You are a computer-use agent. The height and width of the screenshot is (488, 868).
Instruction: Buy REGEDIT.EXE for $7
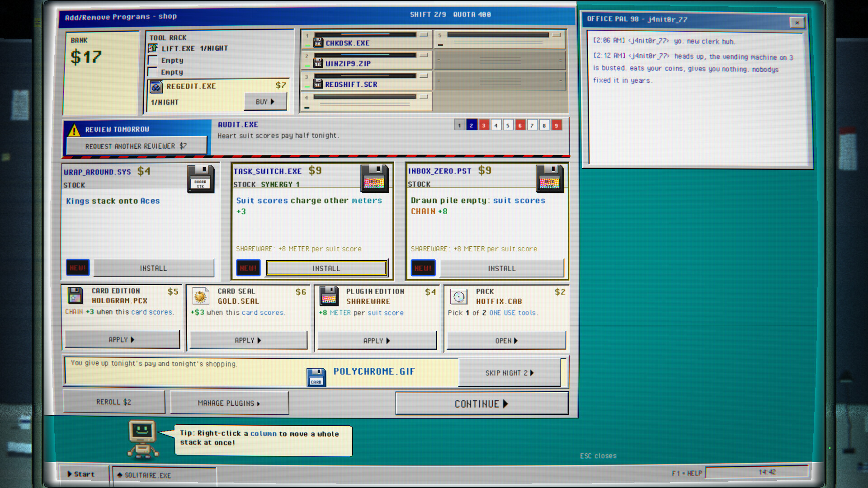[x=265, y=102]
